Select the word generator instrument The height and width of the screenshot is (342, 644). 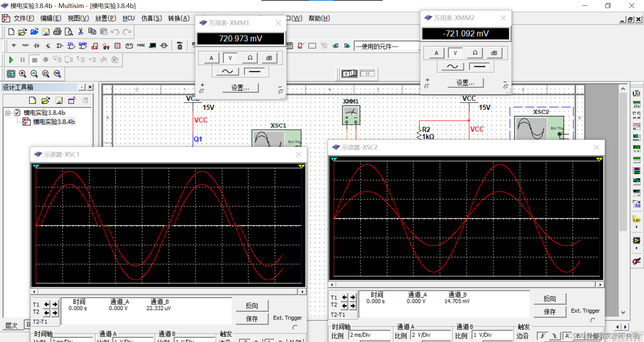click(636, 160)
